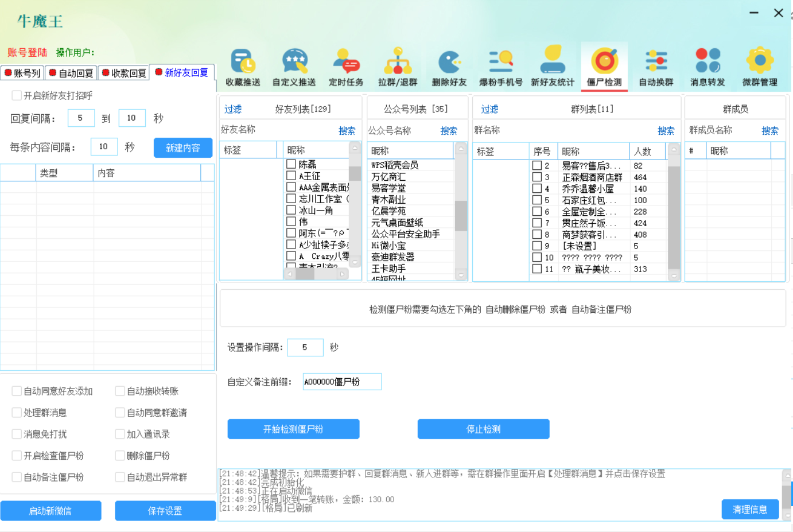Screen dimensions: 793x532
Task: Click 昵称 header in group member list
Action: coord(738,150)
